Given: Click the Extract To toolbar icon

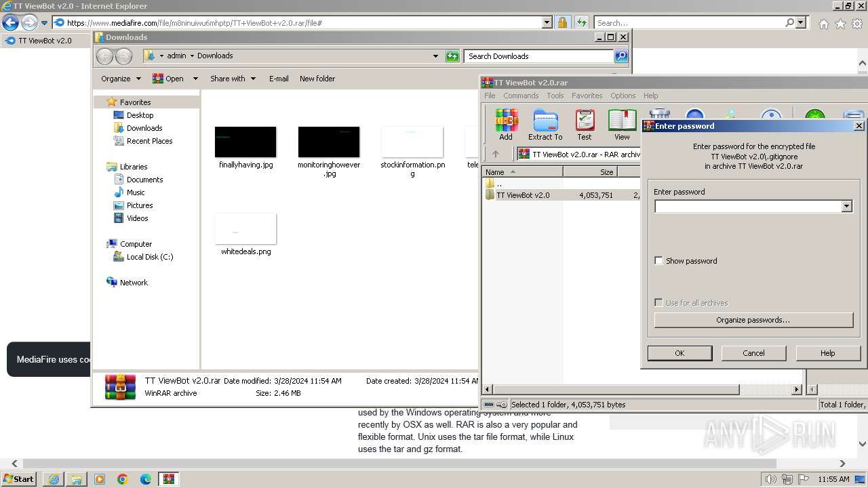Looking at the screenshot, I should [x=545, y=125].
